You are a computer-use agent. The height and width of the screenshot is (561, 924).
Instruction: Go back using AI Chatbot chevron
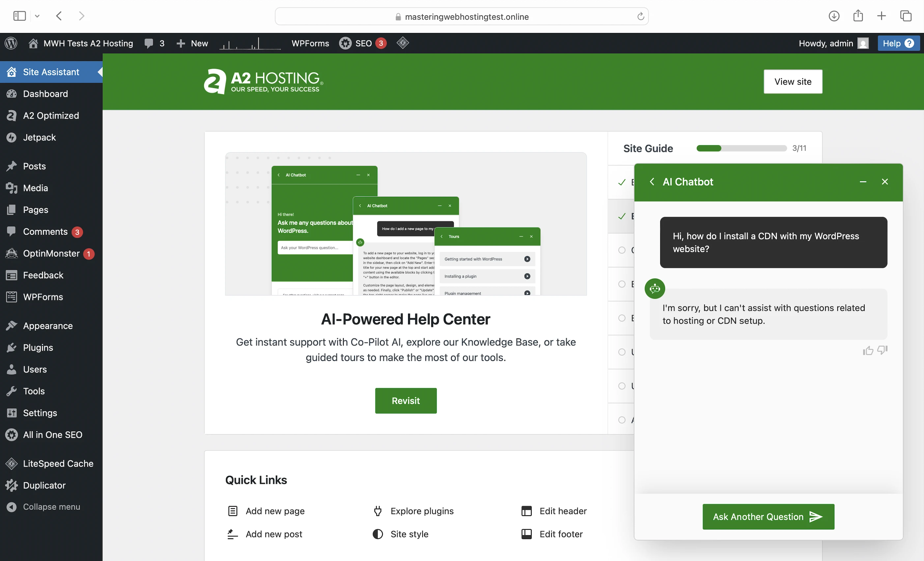(652, 182)
